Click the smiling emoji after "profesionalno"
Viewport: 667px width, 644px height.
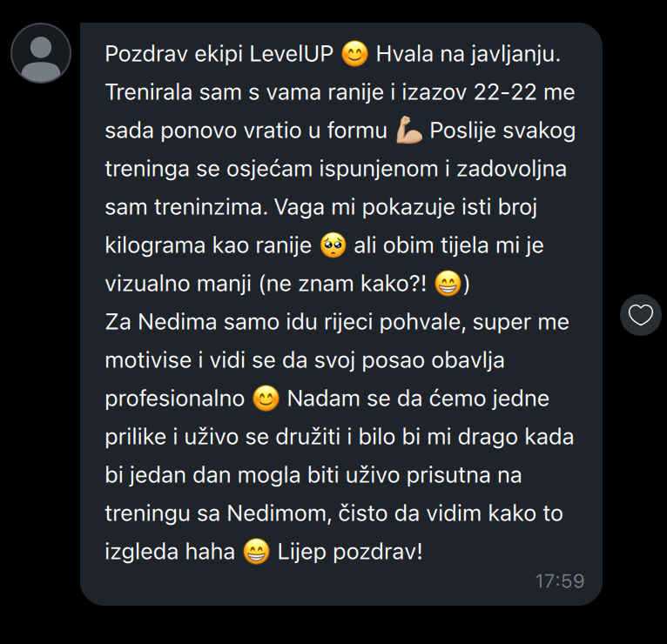(x=266, y=399)
